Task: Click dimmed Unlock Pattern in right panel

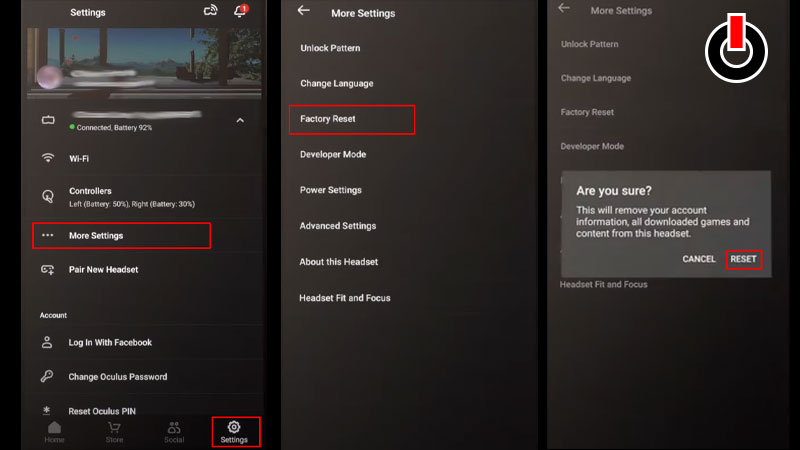Action: (590, 44)
